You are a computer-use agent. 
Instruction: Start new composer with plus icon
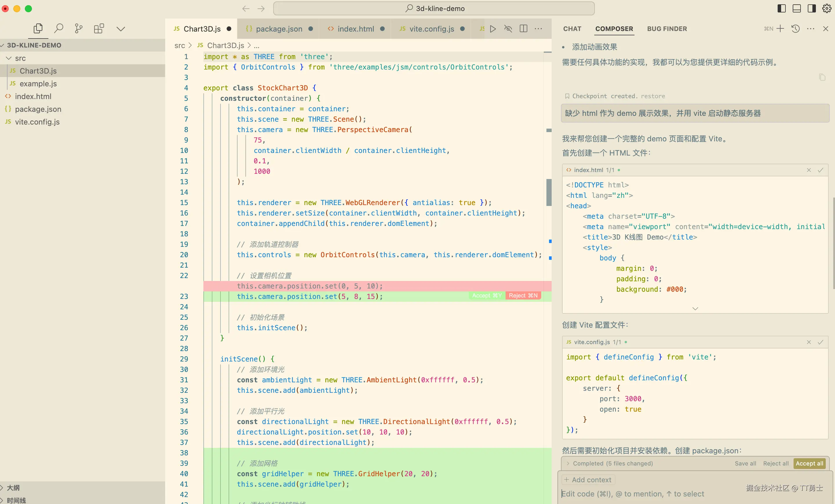tap(780, 29)
